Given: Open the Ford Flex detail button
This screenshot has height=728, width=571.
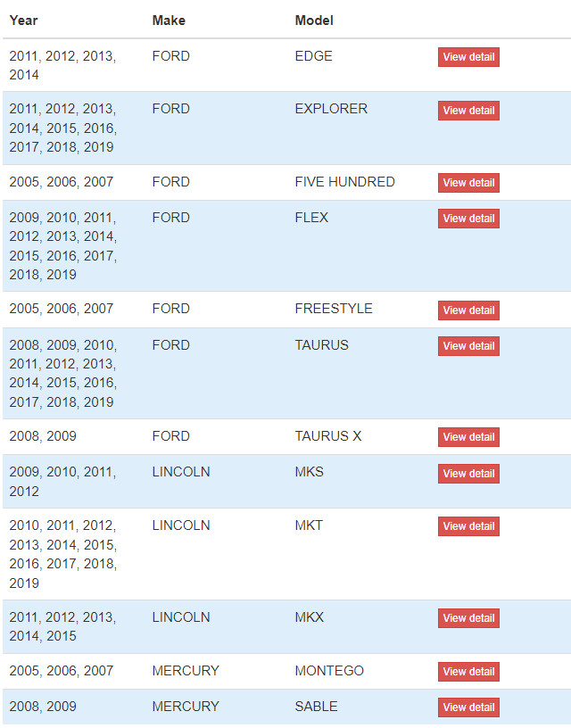Looking at the screenshot, I should click(x=468, y=219).
